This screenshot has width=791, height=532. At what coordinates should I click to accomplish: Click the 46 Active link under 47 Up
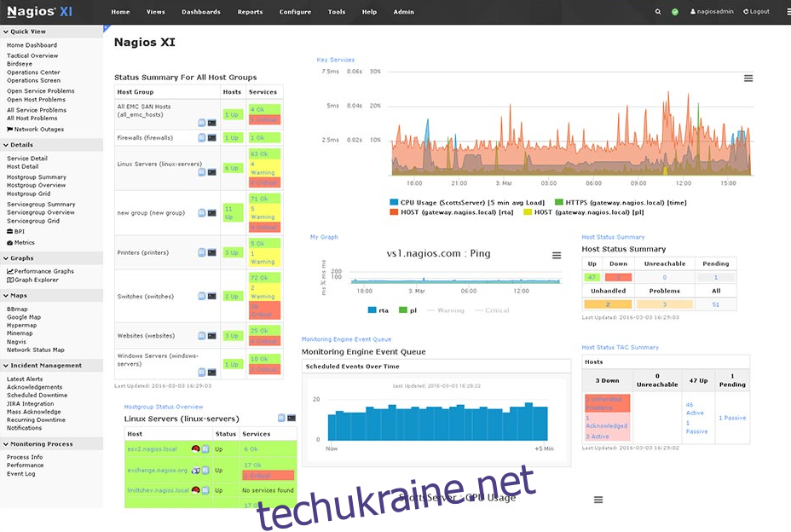694,409
